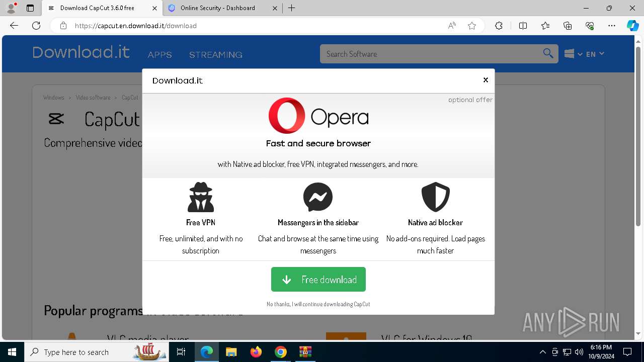
Task: Open Microsoft Edge taskbar icon
Action: click(207, 352)
